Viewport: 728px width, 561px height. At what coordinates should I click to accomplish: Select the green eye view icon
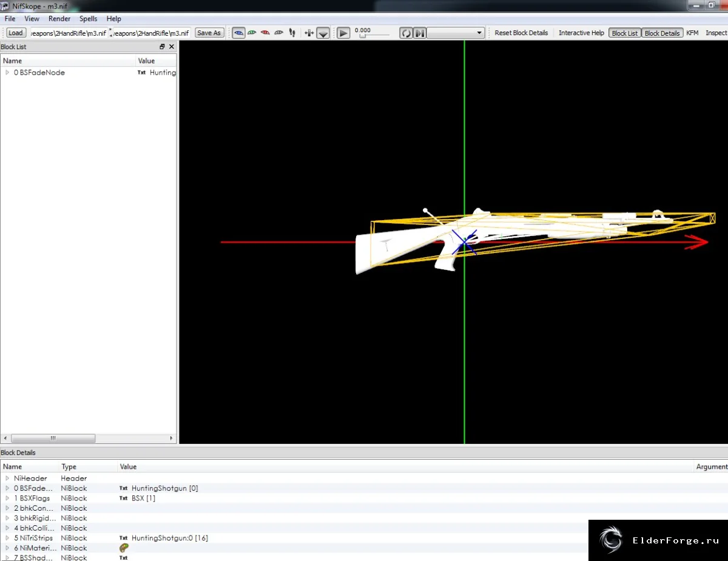252,33
